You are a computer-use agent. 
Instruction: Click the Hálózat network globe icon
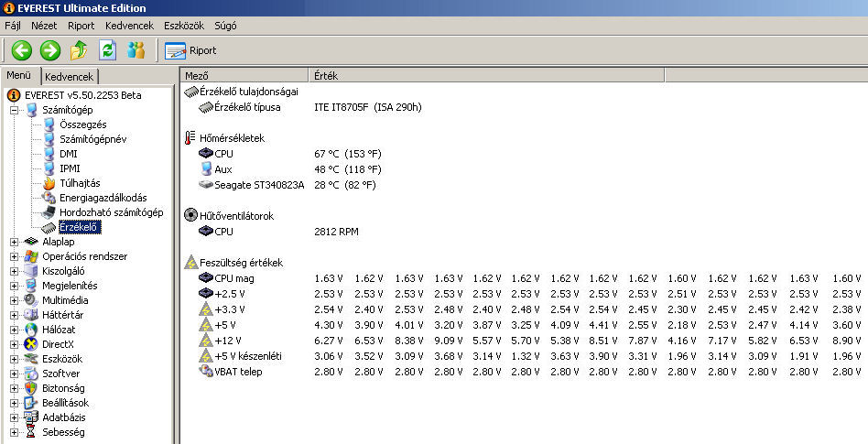(31, 330)
